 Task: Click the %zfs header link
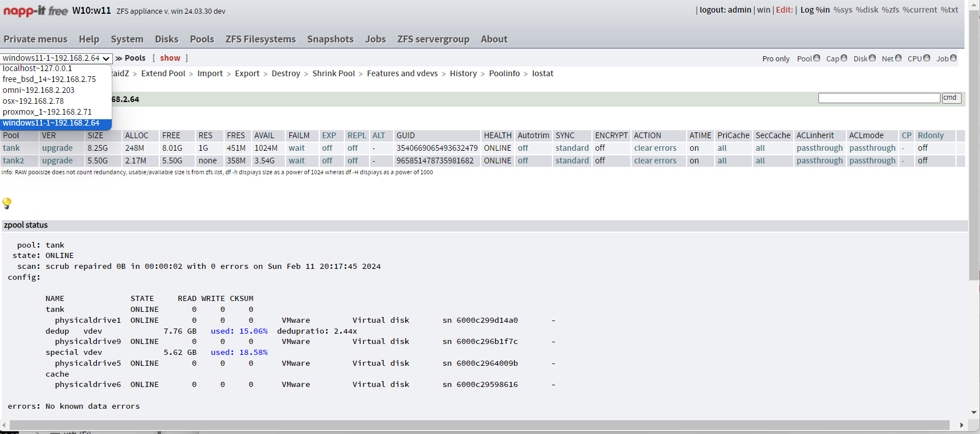[x=891, y=10]
